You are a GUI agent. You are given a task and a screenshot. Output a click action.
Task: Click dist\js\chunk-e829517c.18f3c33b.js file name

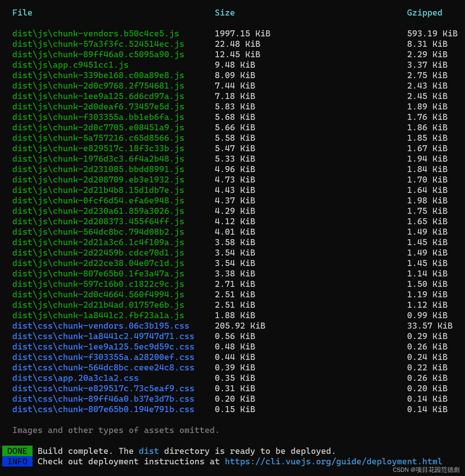point(98,148)
